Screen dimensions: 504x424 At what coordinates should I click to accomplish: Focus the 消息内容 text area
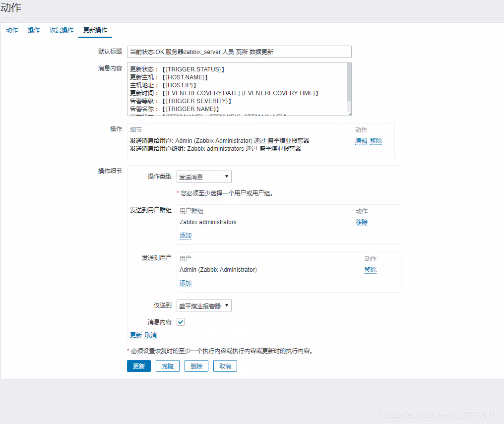(x=237, y=89)
